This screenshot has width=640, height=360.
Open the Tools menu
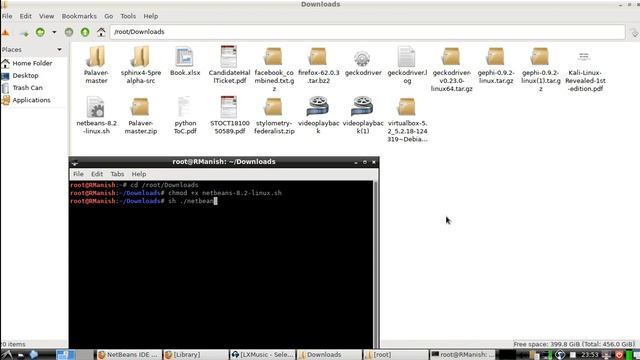128,16
